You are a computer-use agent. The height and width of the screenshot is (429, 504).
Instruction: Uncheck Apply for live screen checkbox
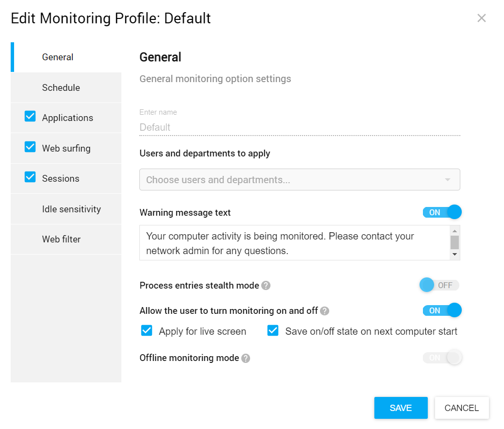(x=147, y=331)
